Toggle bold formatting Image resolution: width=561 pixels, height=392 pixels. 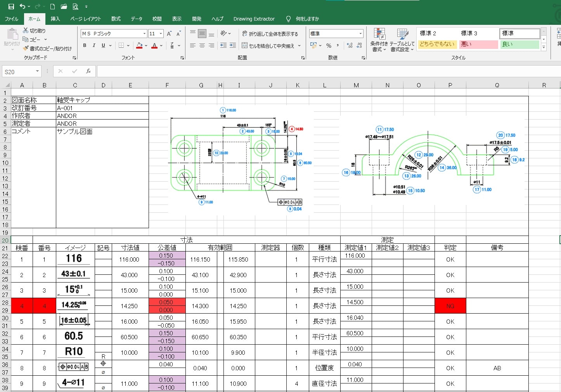point(85,45)
